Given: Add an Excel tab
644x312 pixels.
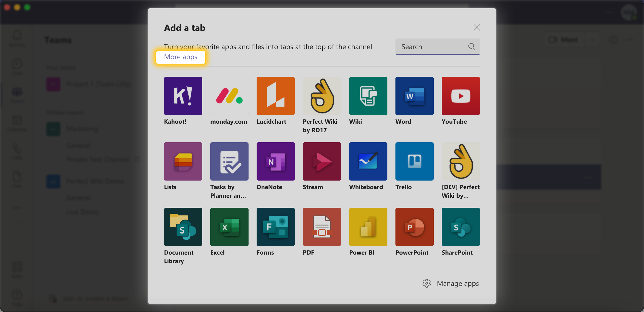Looking at the screenshot, I should (x=229, y=227).
